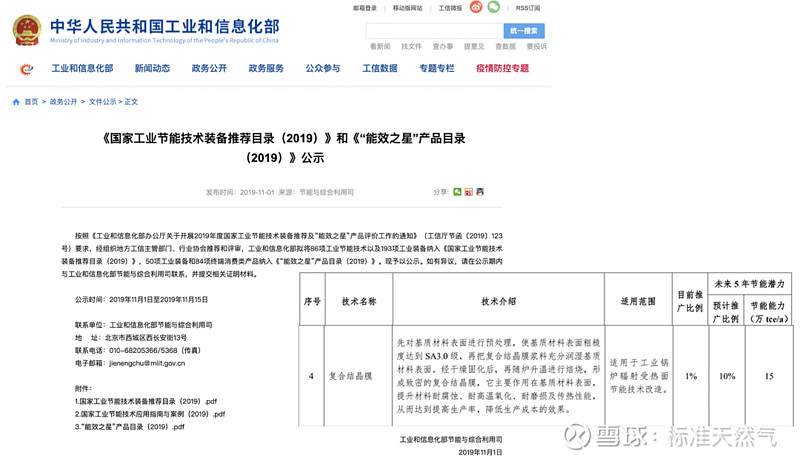This screenshot has width=800, height=461.
Task: Click the swirl icon left of 工业和信息化部
Action: click(27, 68)
